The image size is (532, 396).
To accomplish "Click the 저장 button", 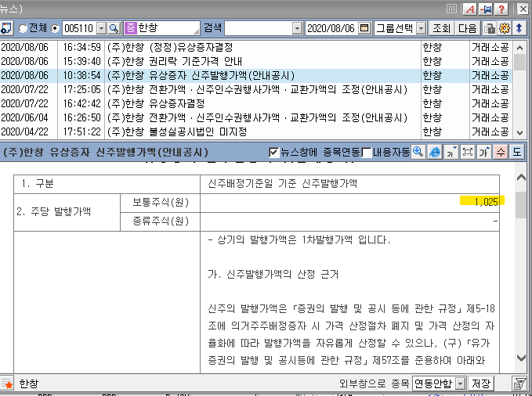I will click(481, 383).
